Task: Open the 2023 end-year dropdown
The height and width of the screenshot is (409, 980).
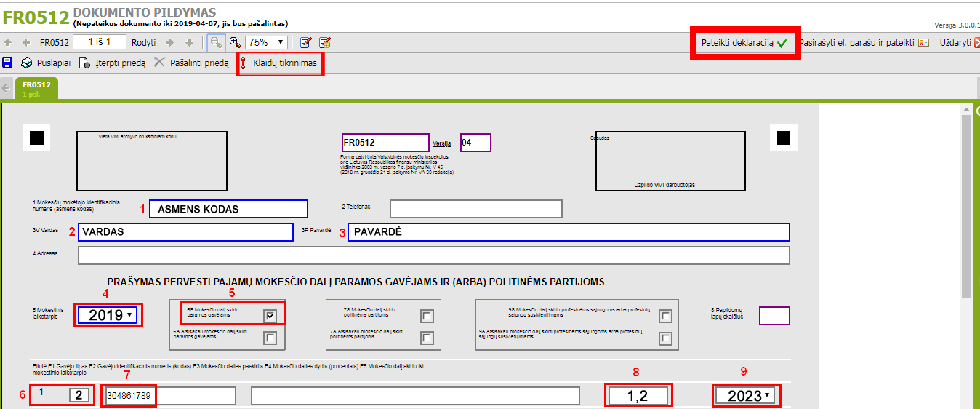Action: (745, 396)
